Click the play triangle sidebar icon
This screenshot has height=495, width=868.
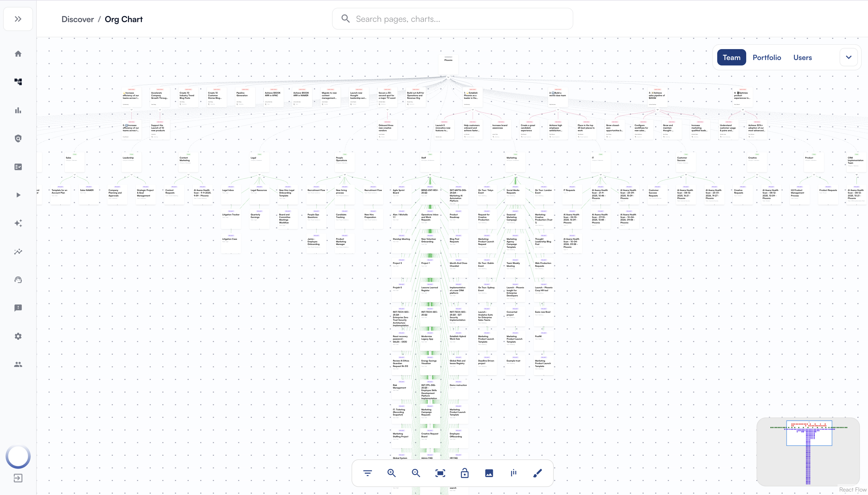pos(18,195)
